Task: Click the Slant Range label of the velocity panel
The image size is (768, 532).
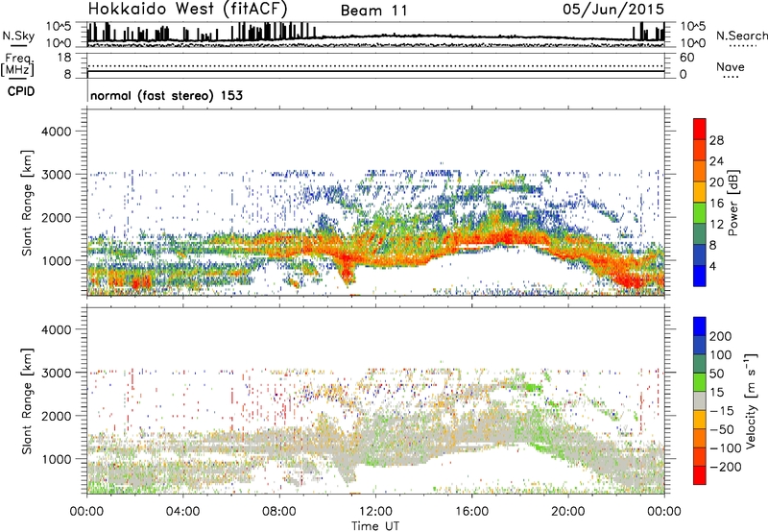Action: point(27,401)
